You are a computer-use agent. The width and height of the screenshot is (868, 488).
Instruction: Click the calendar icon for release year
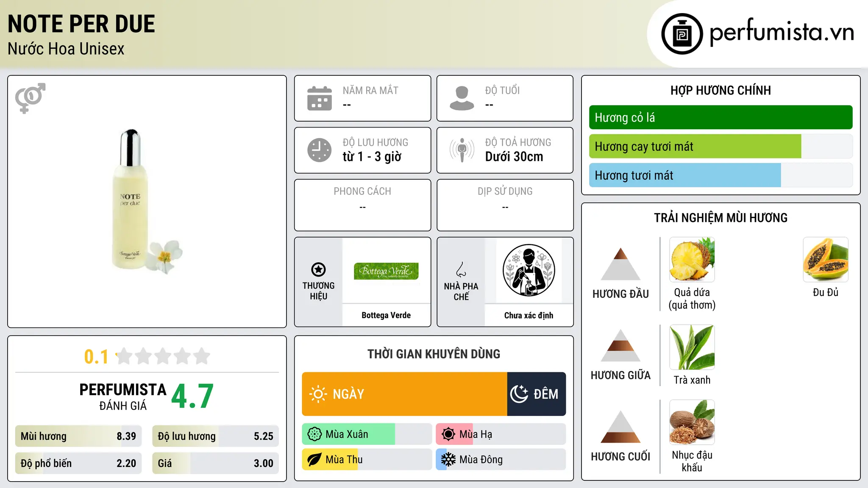(x=320, y=98)
